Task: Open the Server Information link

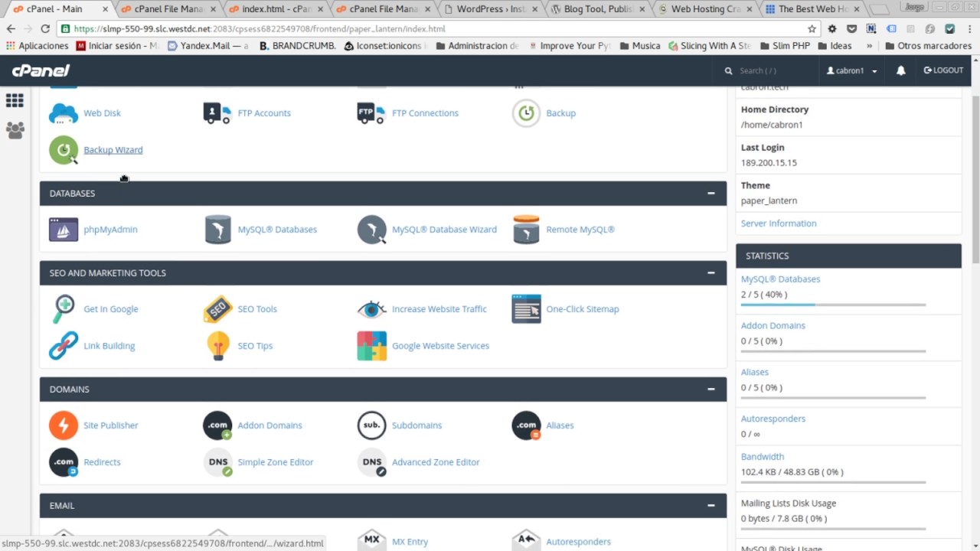Action: 779,223
